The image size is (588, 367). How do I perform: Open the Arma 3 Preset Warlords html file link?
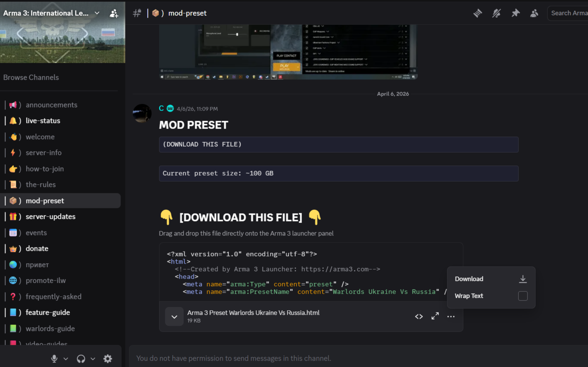point(253,313)
